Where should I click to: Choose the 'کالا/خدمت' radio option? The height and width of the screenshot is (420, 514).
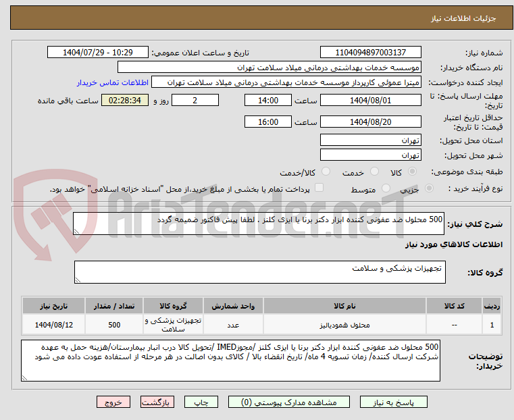tap(326, 172)
